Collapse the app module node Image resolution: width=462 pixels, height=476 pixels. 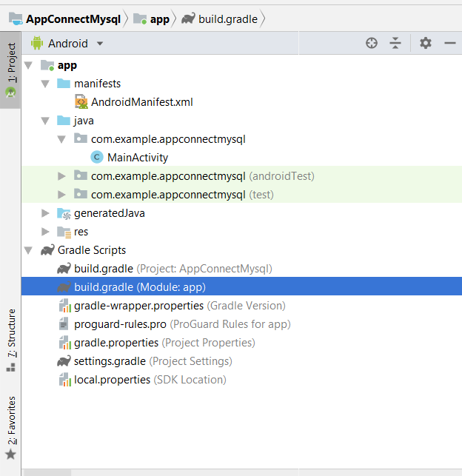pos(29,65)
